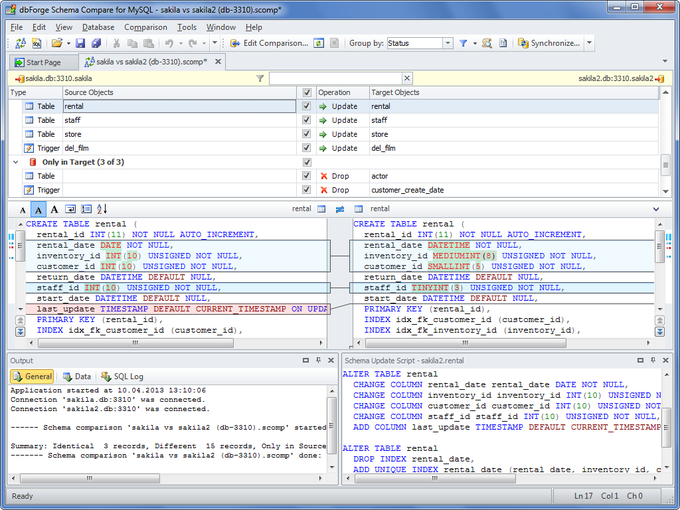The image size is (680, 510).
Task: Uncheck the store table row checkbox
Action: pos(307,134)
